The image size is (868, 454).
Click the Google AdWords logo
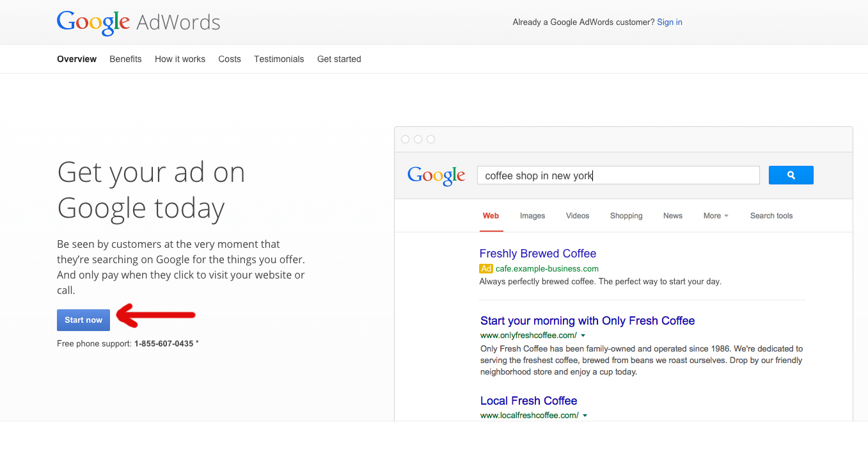pyautogui.click(x=138, y=22)
